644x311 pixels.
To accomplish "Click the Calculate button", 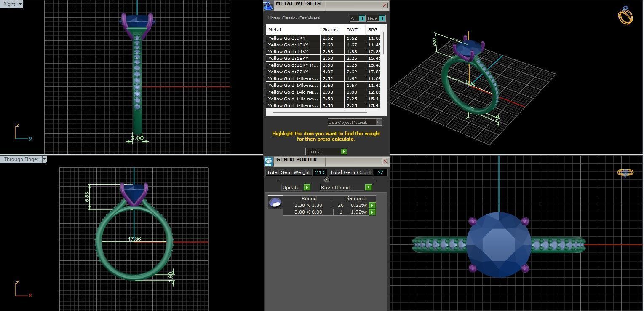I will click(x=326, y=152).
